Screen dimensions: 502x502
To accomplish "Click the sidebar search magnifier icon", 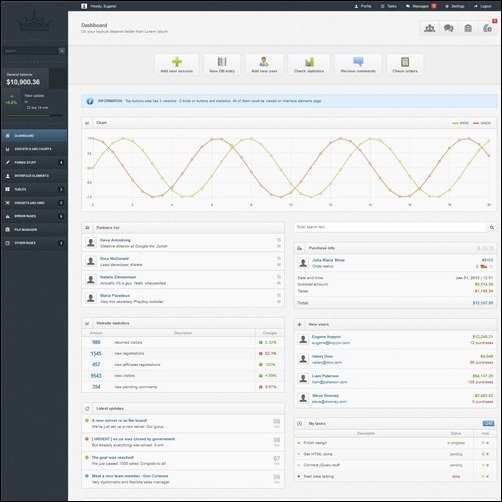I will tap(62, 51).
